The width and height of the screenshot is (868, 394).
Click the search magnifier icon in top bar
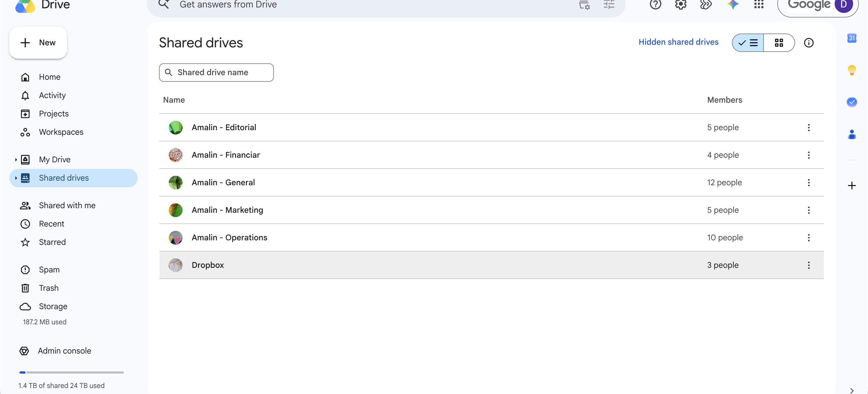pos(164,4)
